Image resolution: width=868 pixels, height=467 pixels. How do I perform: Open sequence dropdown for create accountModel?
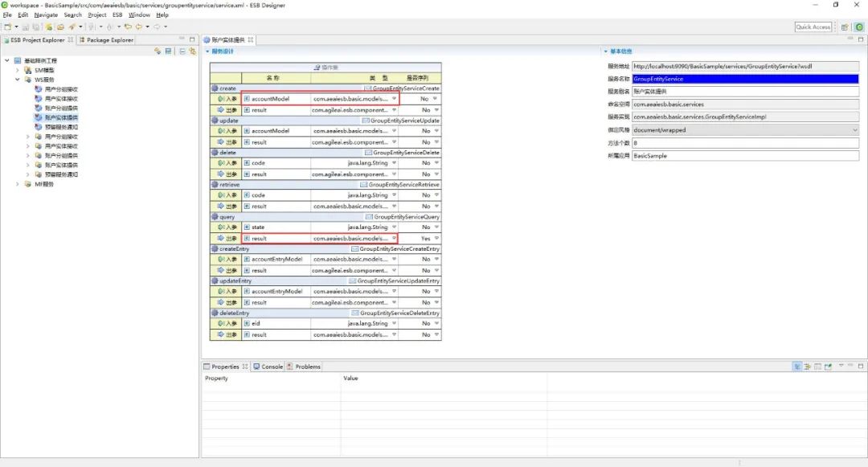pyautogui.click(x=435, y=99)
